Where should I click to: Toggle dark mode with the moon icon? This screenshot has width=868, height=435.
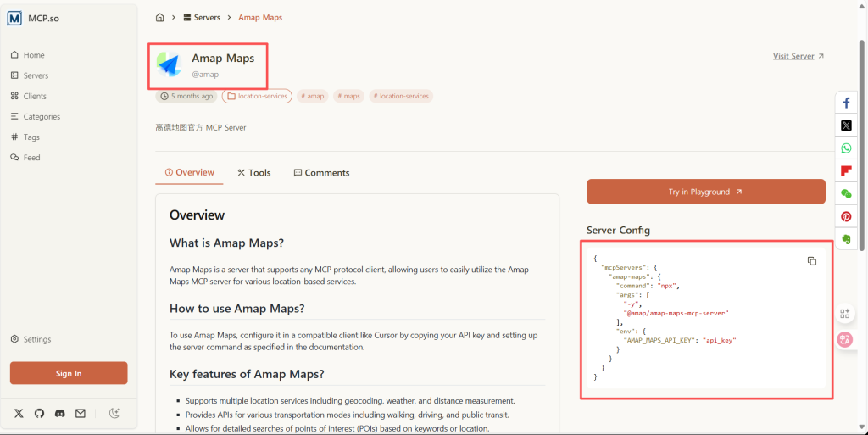pos(114,413)
